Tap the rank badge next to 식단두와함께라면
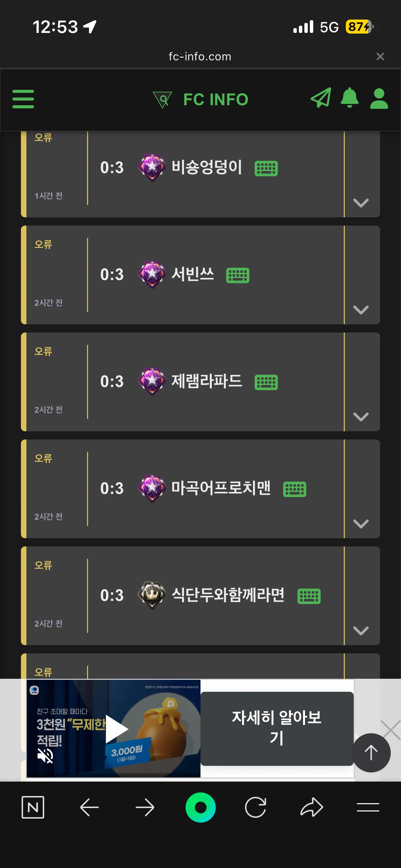This screenshot has height=868, width=401. 152,595
